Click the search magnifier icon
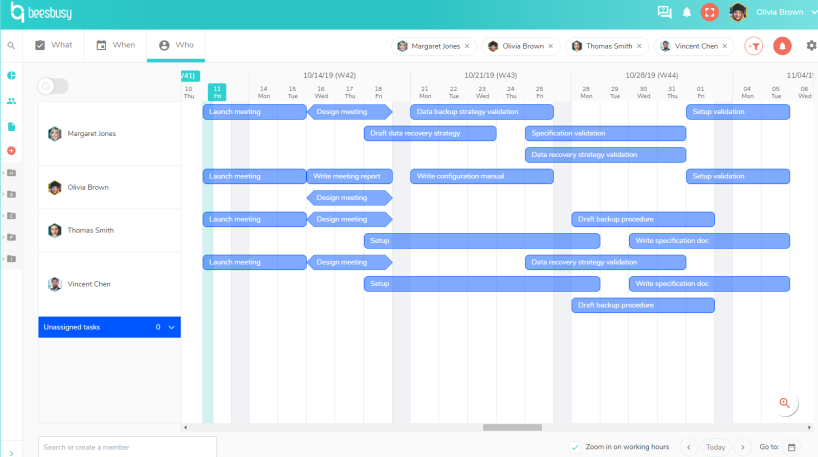 point(11,45)
